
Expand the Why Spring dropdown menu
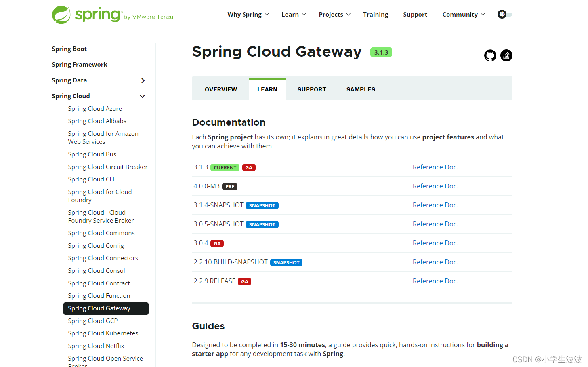pos(248,15)
